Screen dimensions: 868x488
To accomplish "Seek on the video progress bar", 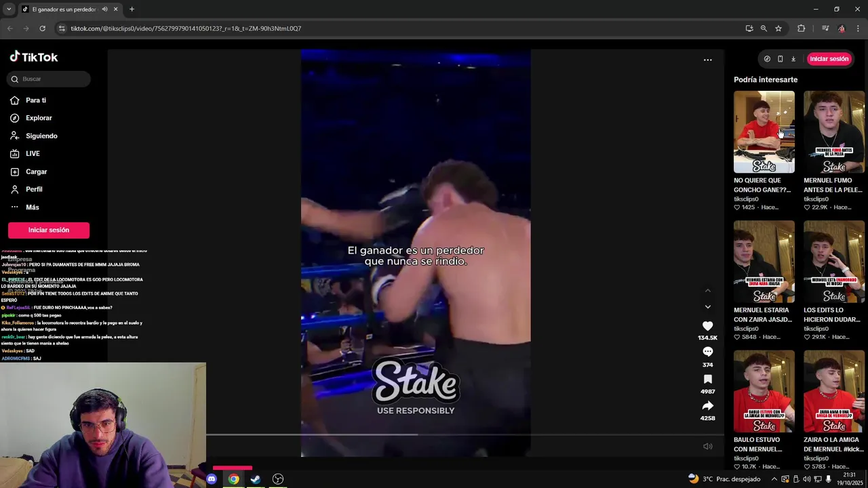I will 465,434.
